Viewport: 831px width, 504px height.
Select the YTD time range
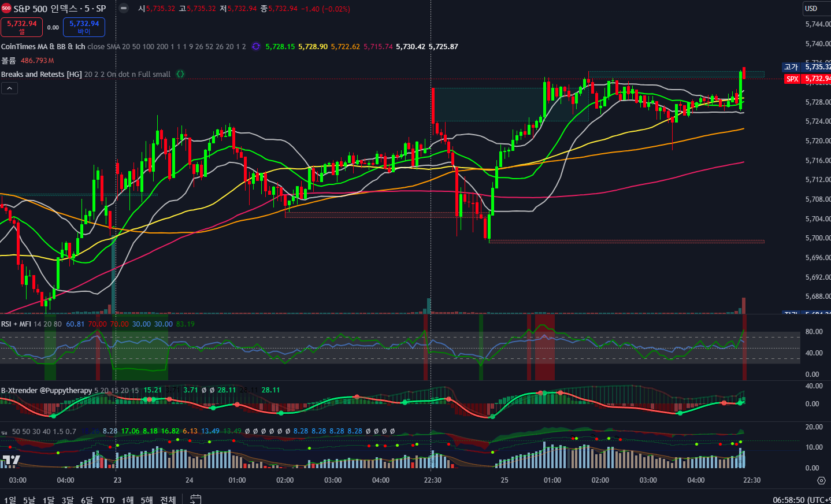[107, 499]
